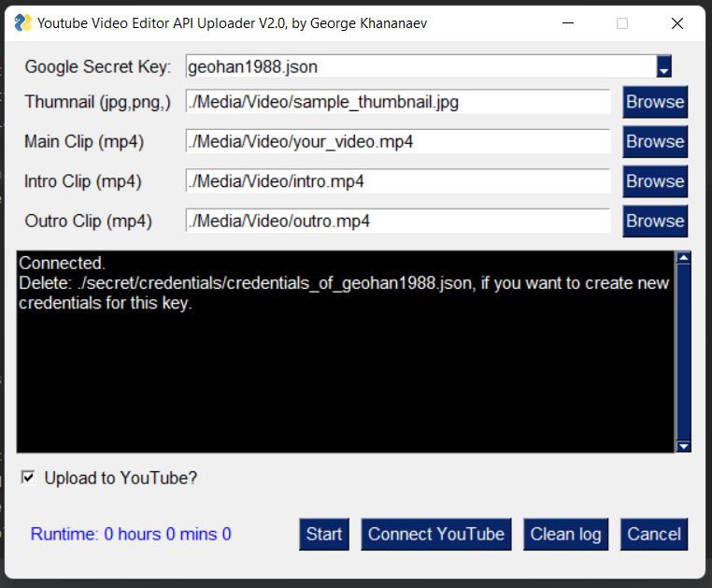Click the Python app icon in title bar
The image size is (712, 588).
(x=22, y=22)
